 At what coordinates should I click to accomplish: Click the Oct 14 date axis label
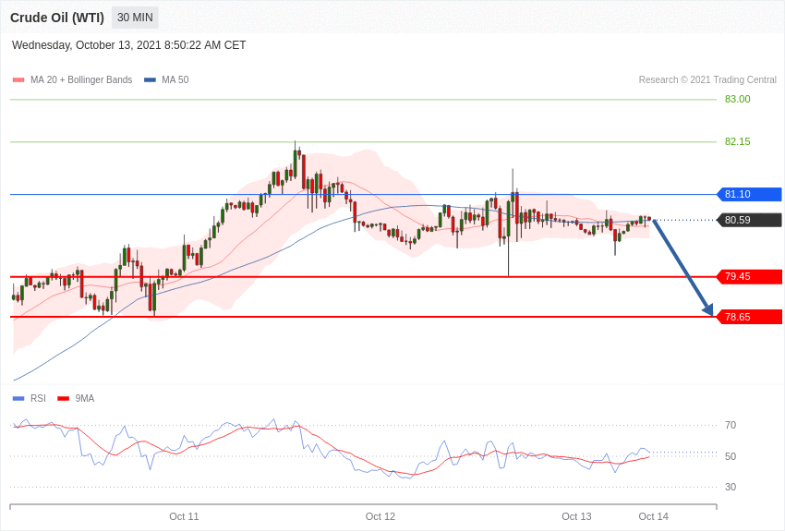point(653,516)
